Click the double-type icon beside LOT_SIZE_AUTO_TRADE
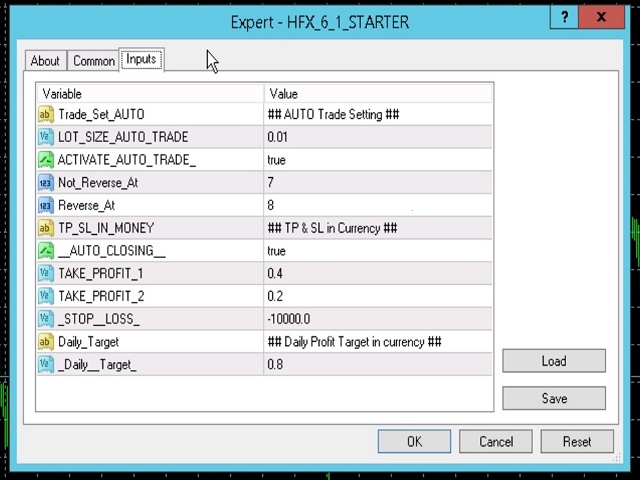The width and height of the screenshot is (640, 480). [x=46, y=137]
